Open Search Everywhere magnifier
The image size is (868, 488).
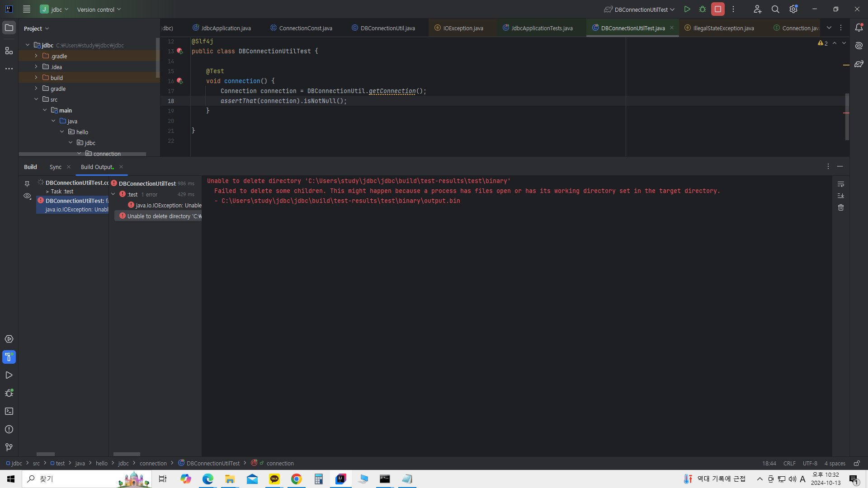[775, 9]
